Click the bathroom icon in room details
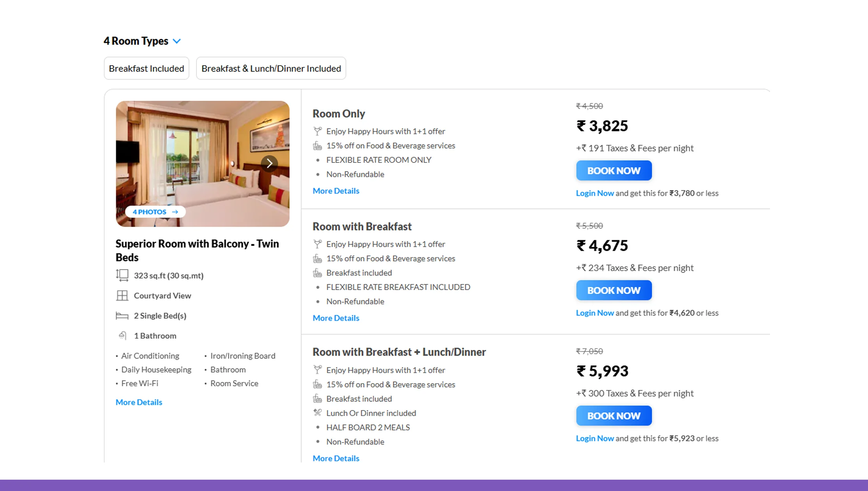 pos(122,335)
